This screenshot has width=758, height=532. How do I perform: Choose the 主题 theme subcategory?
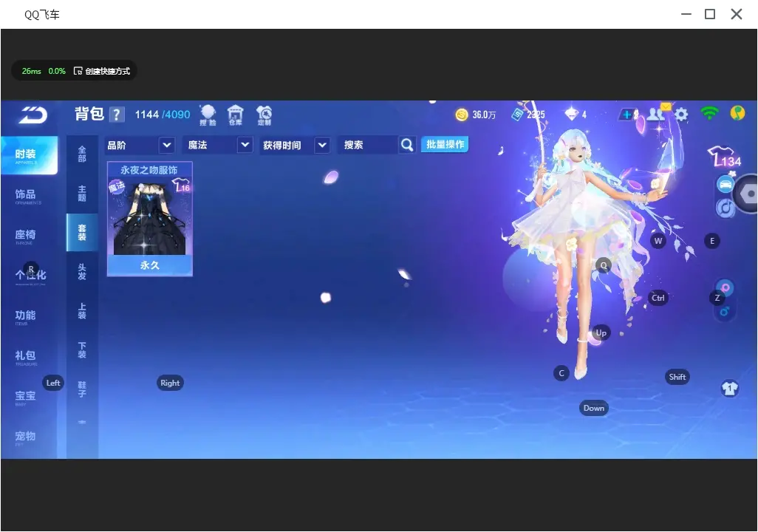pos(82,194)
